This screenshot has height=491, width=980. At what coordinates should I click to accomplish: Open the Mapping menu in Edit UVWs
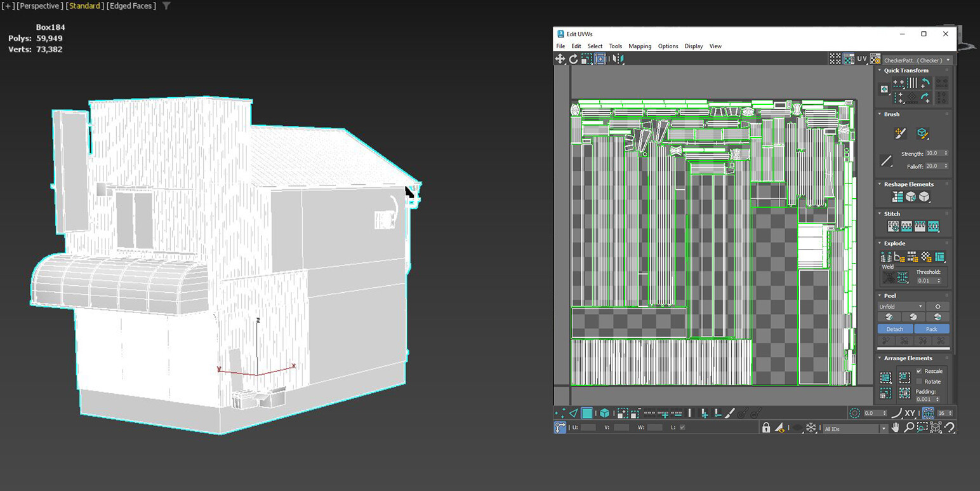[x=640, y=46]
